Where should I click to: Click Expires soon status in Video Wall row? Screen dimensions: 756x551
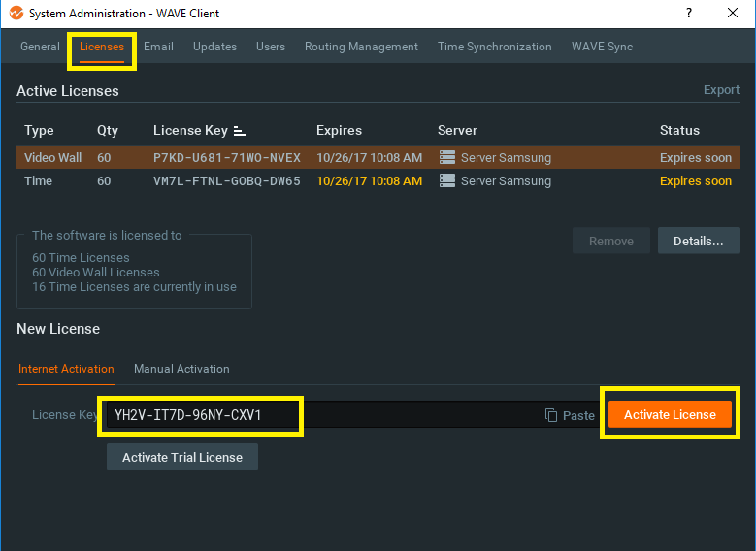pos(696,158)
